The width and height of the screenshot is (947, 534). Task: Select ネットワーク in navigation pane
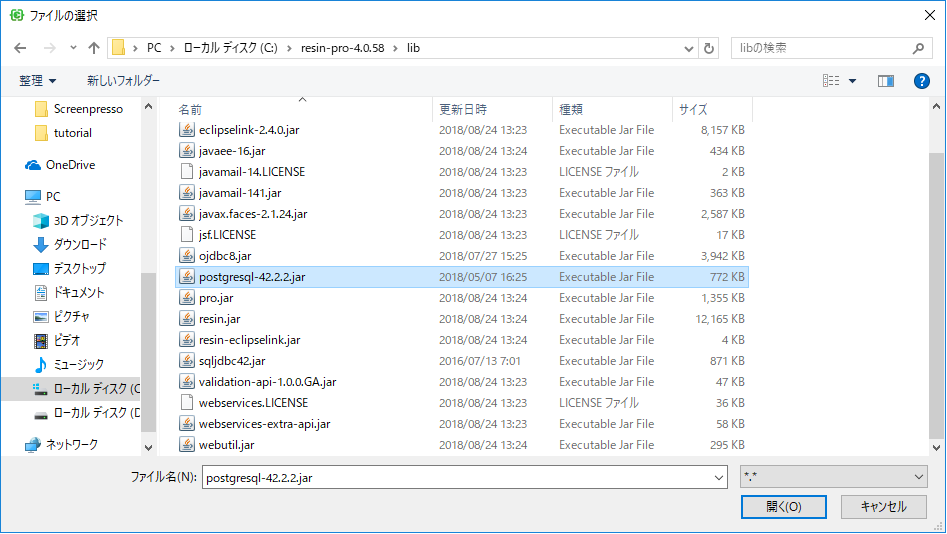coord(61,445)
